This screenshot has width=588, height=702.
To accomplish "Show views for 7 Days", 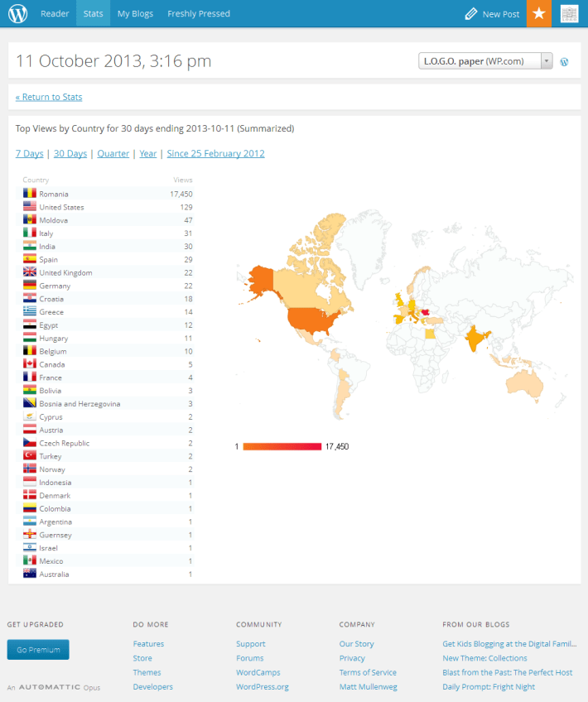I will click(x=30, y=154).
